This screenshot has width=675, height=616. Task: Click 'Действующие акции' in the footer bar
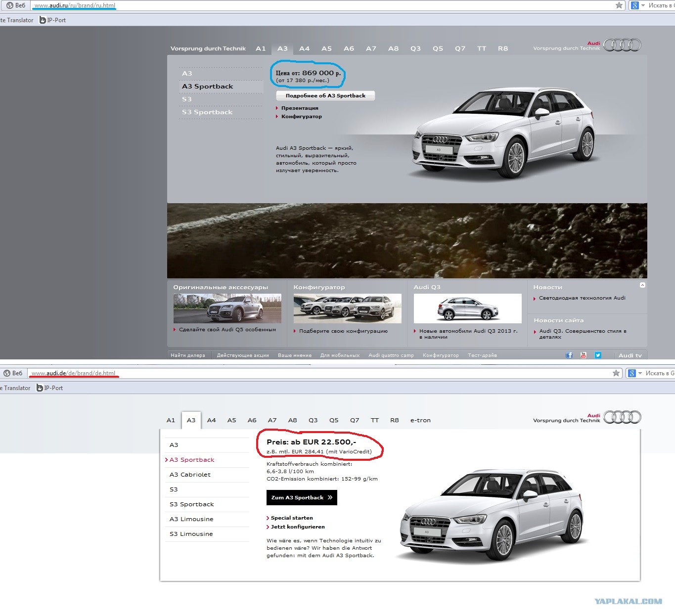[x=243, y=355]
